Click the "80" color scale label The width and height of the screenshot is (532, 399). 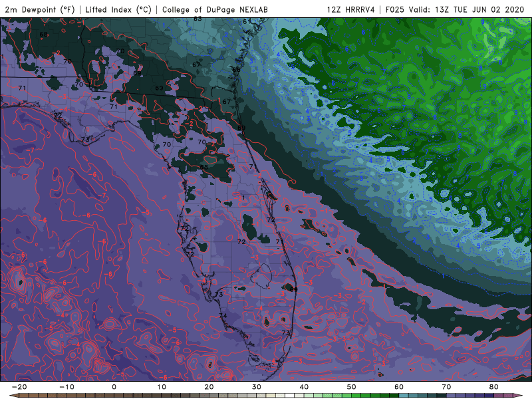coord(494,387)
